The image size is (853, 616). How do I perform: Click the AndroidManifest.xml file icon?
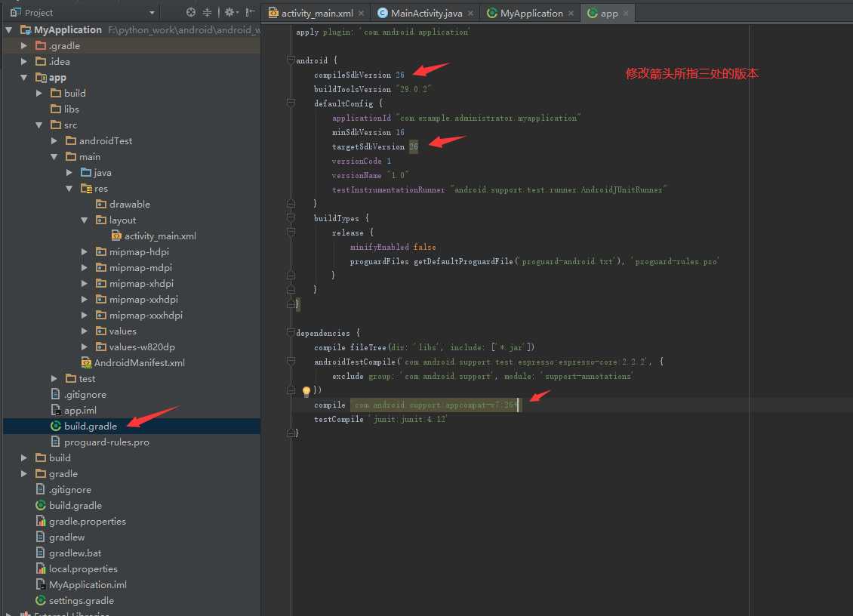(x=86, y=362)
